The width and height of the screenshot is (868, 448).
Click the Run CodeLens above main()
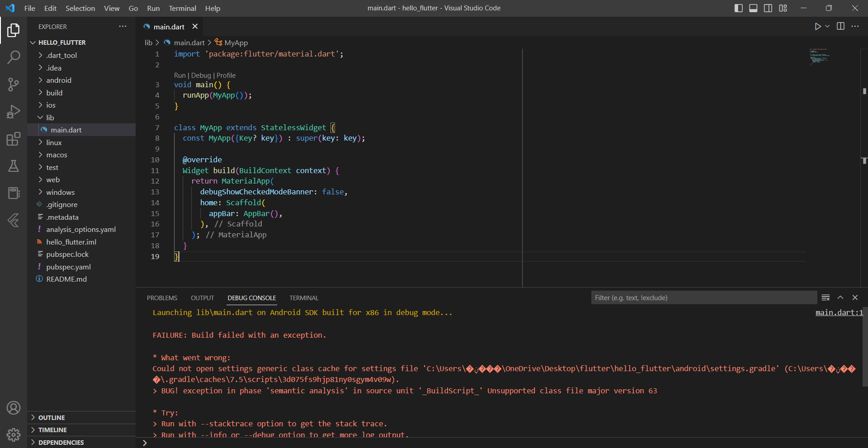(180, 75)
